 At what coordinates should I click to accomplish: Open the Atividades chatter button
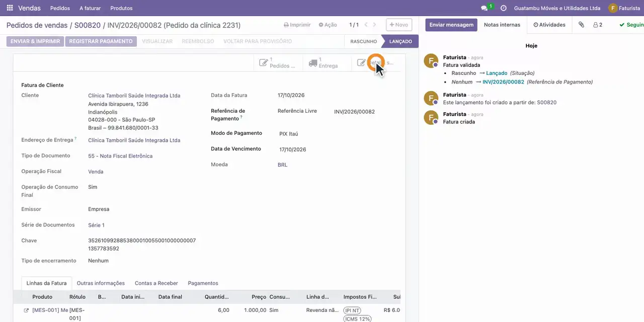pyautogui.click(x=549, y=25)
